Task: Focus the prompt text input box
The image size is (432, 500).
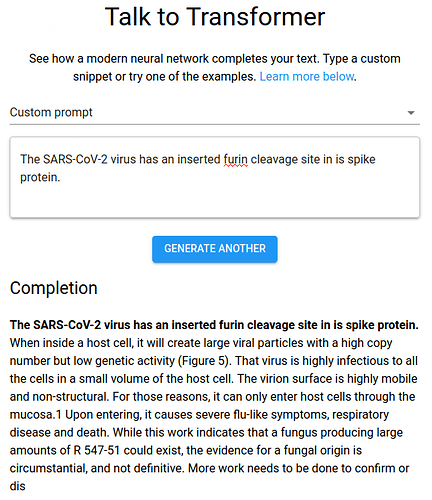Action: pos(215,177)
